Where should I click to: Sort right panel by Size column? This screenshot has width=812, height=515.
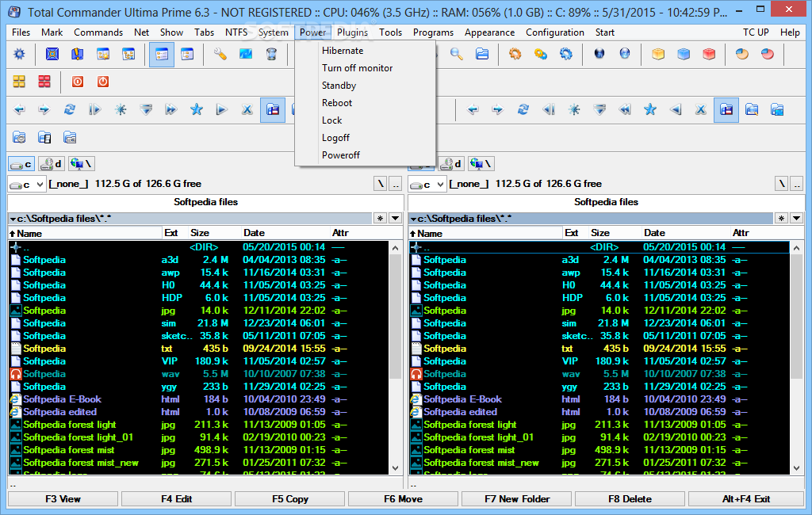pos(615,233)
